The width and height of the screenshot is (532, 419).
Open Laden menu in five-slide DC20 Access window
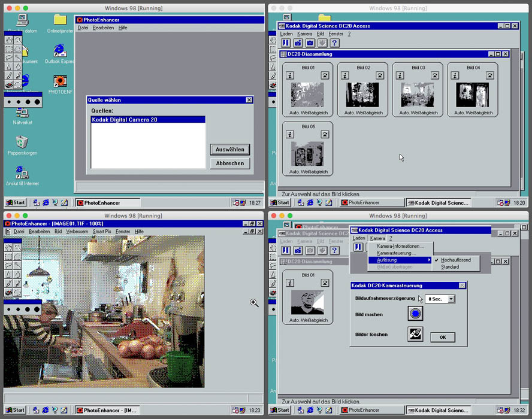[286, 34]
